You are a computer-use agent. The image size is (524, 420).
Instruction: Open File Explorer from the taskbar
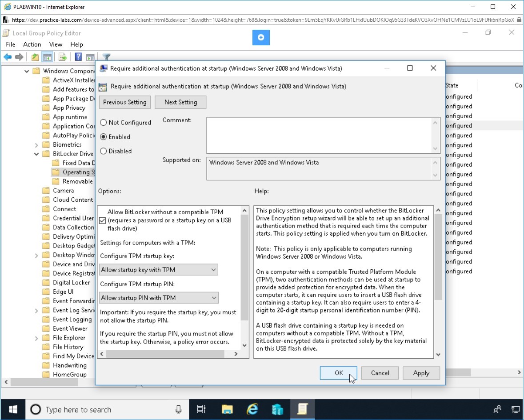[227, 409]
